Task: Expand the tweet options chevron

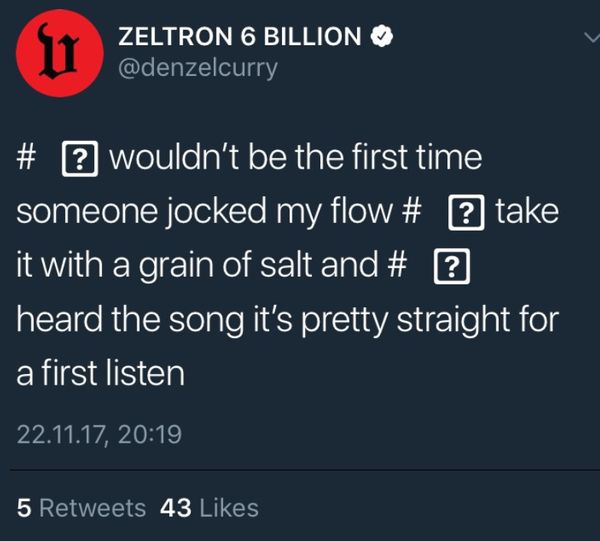Action: (x=591, y=37)
